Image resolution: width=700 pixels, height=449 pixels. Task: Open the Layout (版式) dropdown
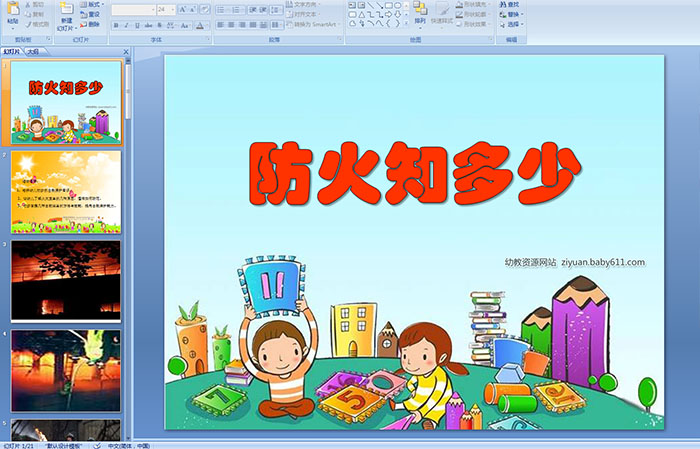point(92,4)
